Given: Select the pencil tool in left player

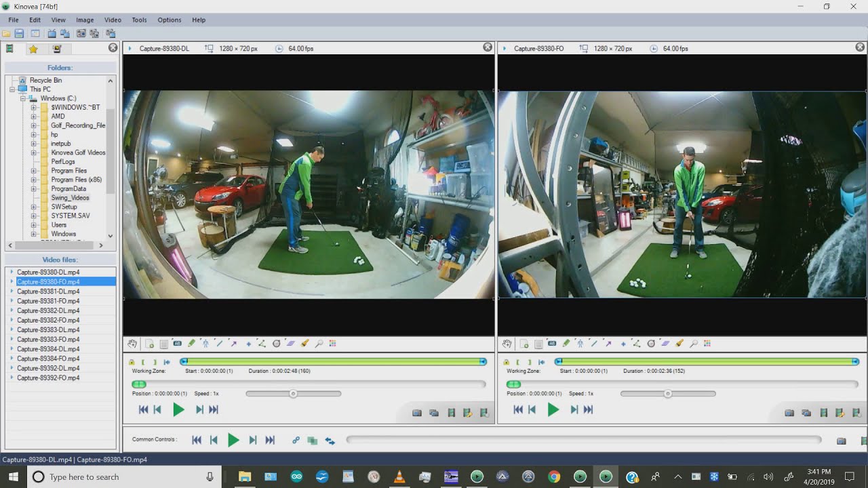Looking at the screenshot, I should coord(191,344).
